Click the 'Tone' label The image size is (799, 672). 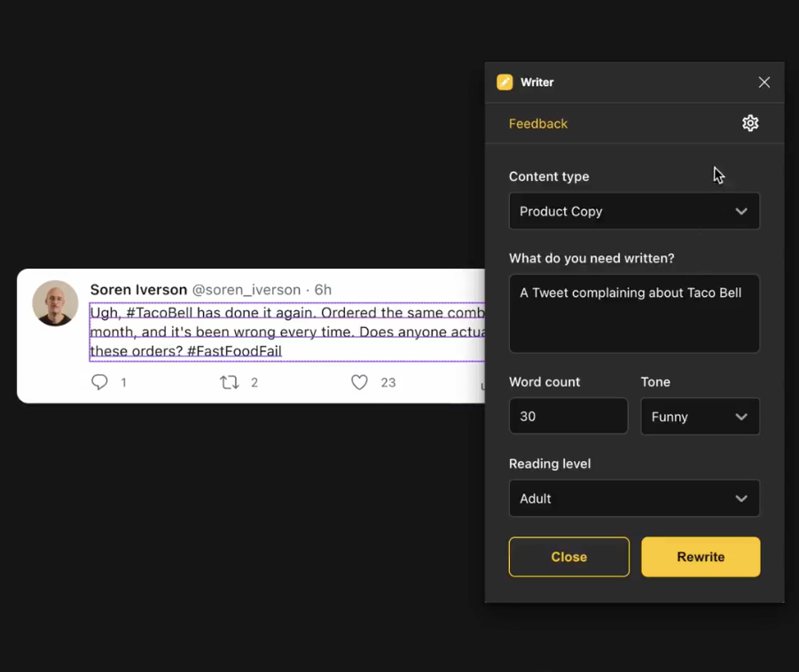(x=655, y=382)
